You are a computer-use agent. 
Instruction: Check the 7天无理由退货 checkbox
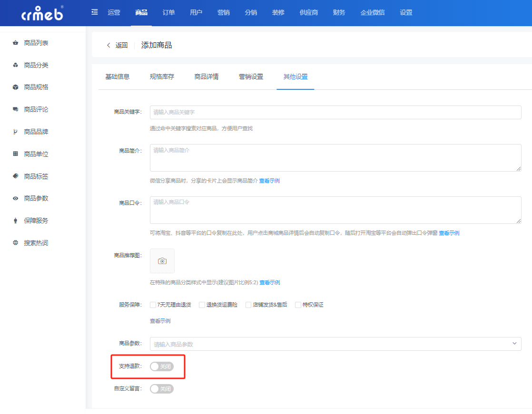(x=153, y=305)
